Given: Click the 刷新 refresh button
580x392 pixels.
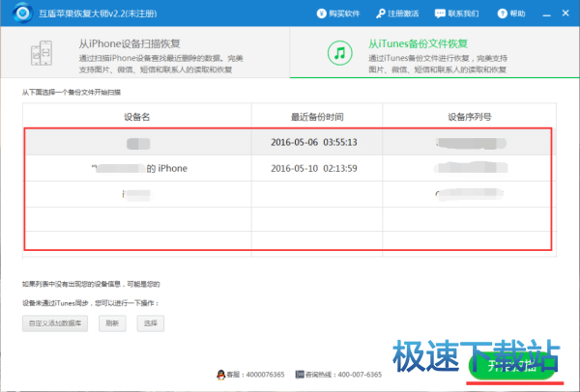Looking at the screenshot, I should [x=112, y=323].
